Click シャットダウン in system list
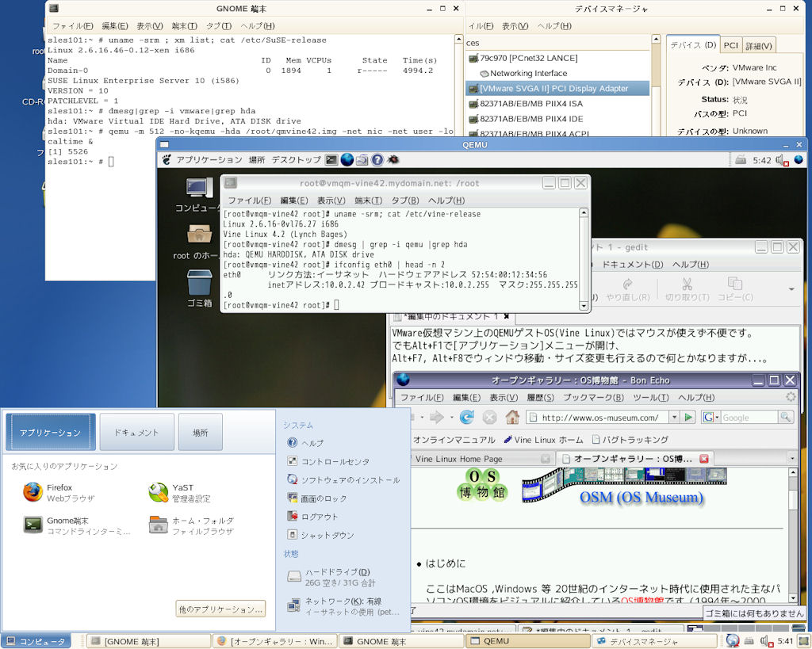The height and width of the screenshot is (649, 812). pos(320,535)
